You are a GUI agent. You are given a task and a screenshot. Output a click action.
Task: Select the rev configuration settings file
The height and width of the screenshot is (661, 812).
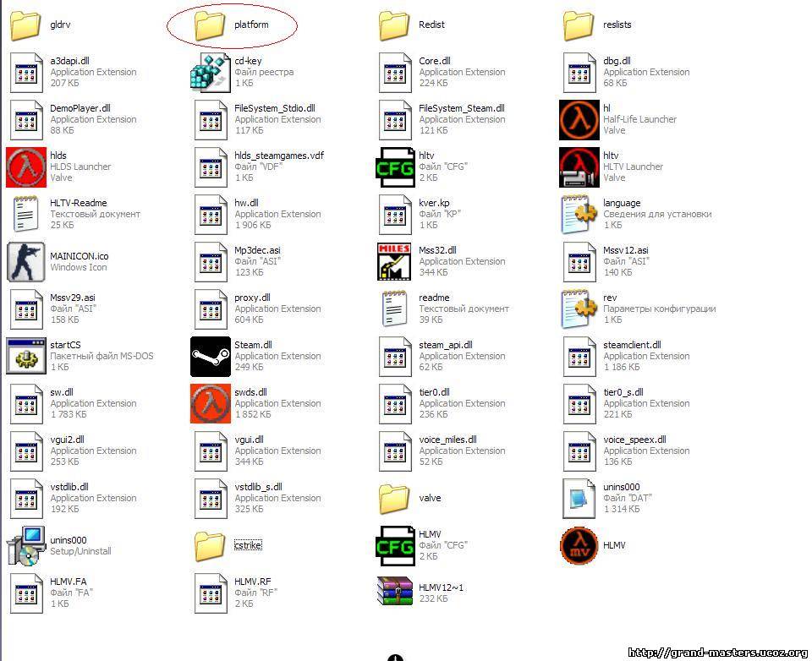point(579,309)
